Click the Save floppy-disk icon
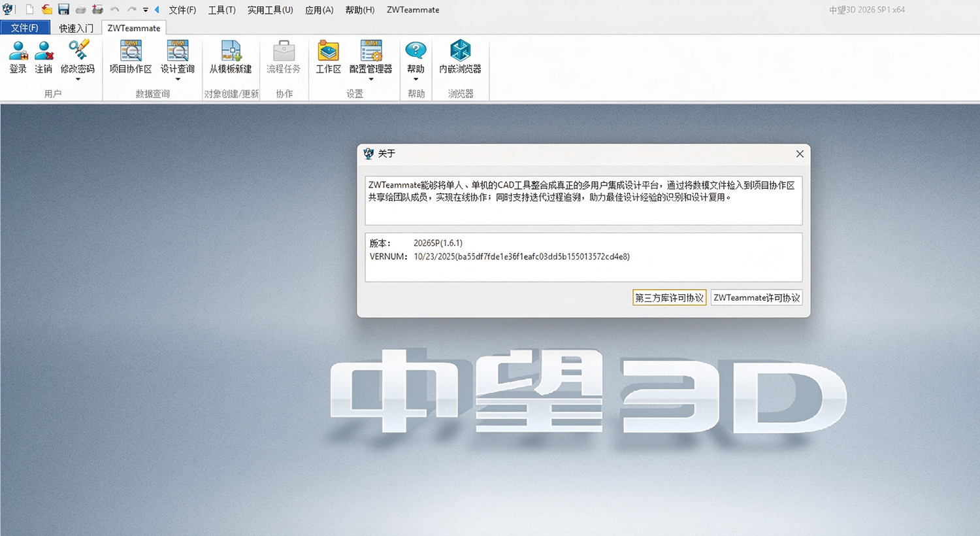 [x=63, y=10]
